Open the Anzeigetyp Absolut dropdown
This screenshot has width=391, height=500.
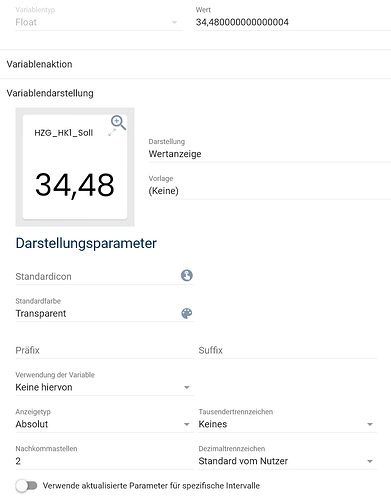[x=104, y=424]
